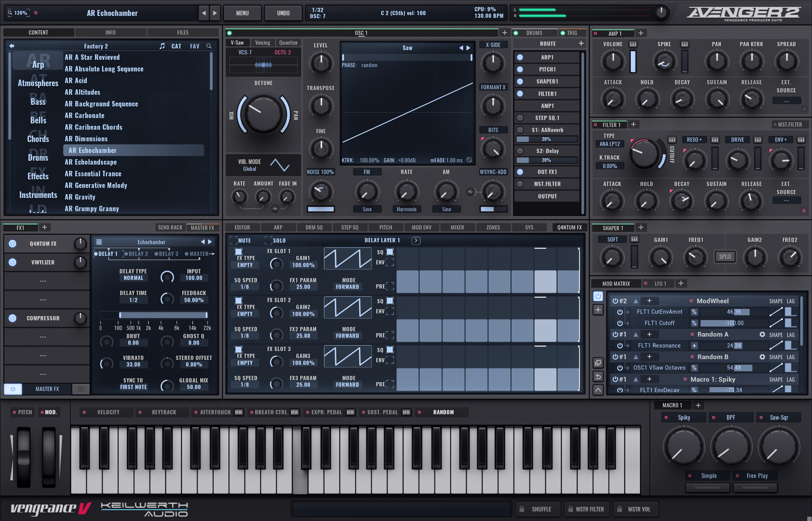Screen dimensions: 812x521
Task: Toggle the VINYLIZER effect power button
Action: click(12, 262)
